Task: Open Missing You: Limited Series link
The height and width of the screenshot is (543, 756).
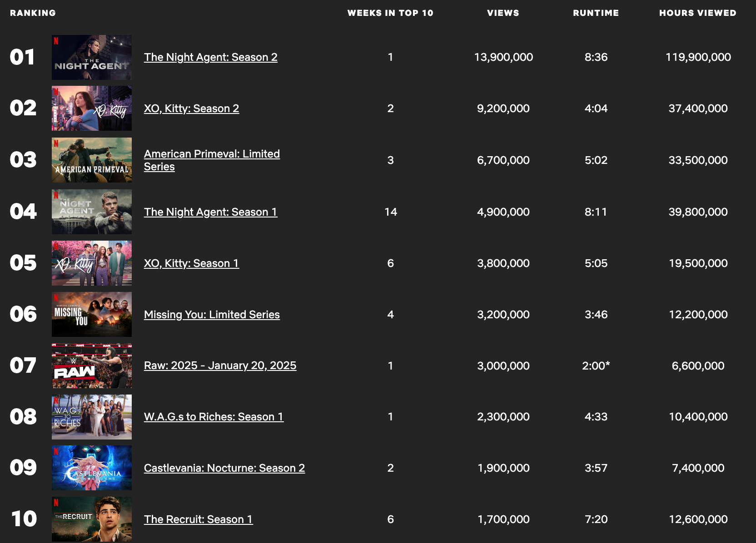Action: point(212,315)
